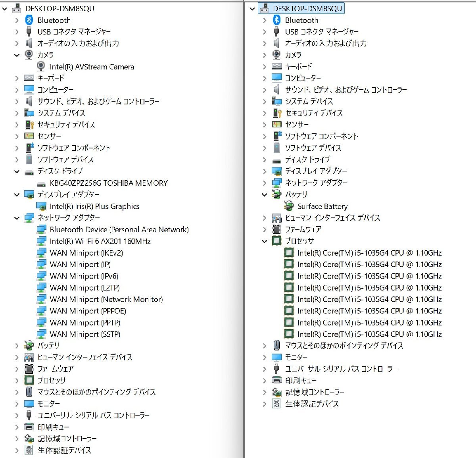Select ソフトウェア デバイス in right tree
The height and width of the screenshot is (458, 476).
tap(313, 148)
